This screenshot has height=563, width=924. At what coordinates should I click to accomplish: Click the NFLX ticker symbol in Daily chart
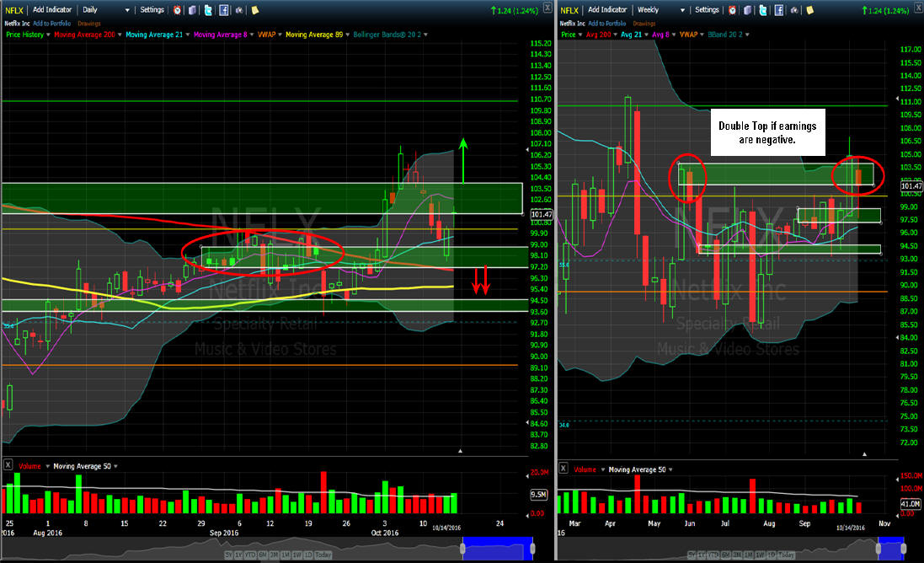point(13,11)
